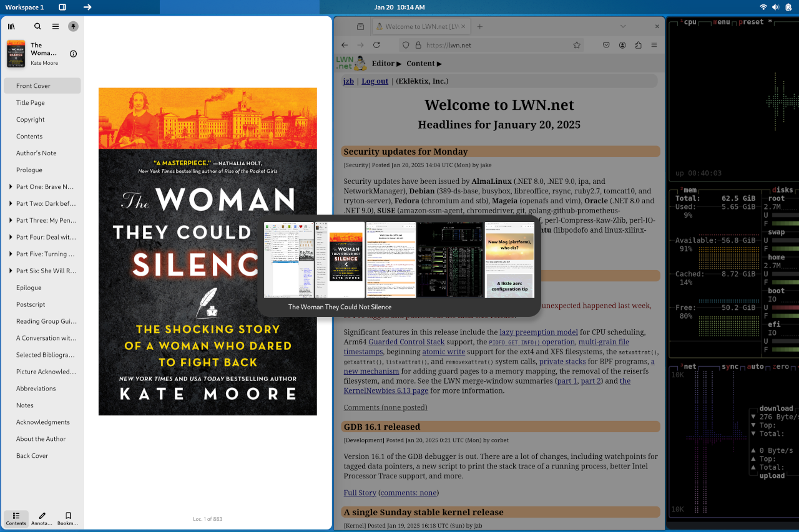Open the library icon in Foliate
799x532 pixels.
(x=11, y=26)
